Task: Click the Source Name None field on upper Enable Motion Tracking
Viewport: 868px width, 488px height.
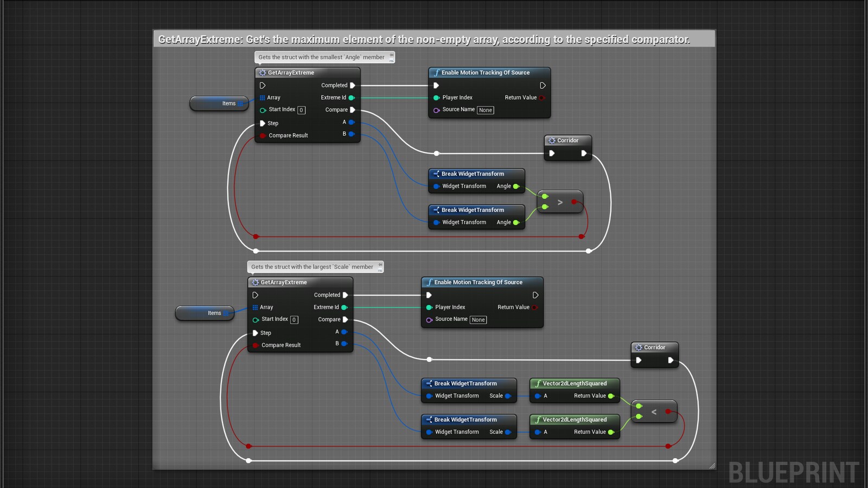Action: (485, 110)
